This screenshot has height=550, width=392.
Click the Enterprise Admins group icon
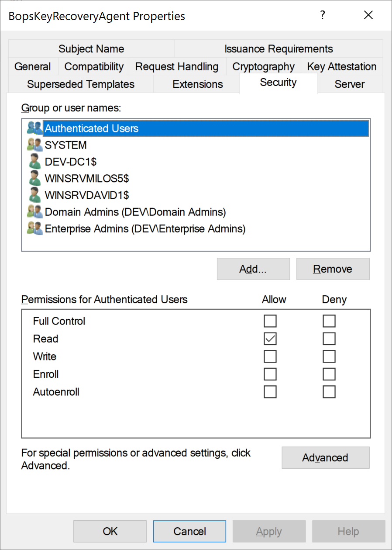[x=34, y=228]
